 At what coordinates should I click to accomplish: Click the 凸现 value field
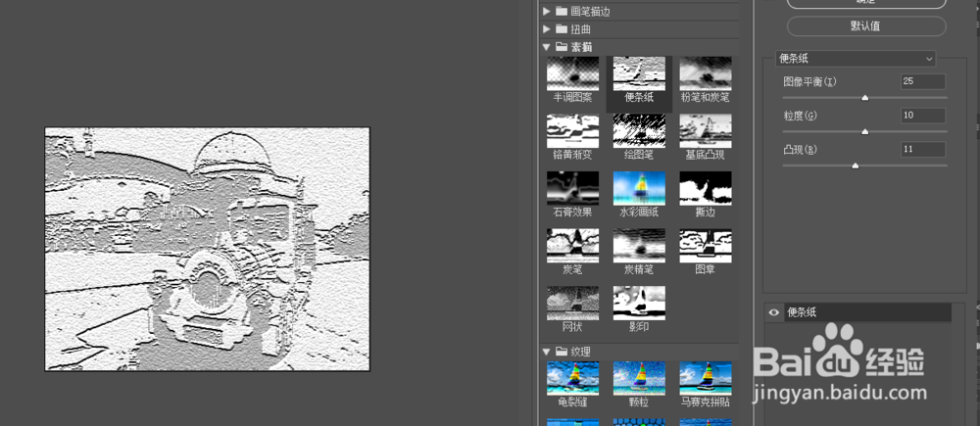923,149
